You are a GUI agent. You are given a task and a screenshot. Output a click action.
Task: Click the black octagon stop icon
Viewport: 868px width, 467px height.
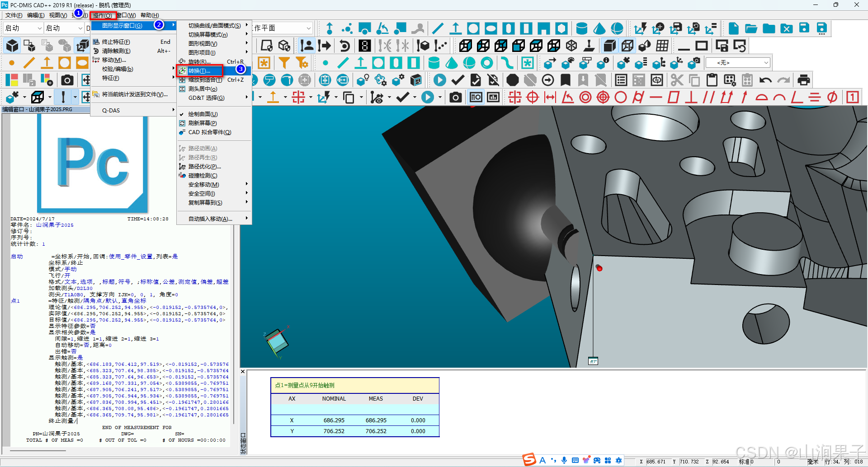512,80
